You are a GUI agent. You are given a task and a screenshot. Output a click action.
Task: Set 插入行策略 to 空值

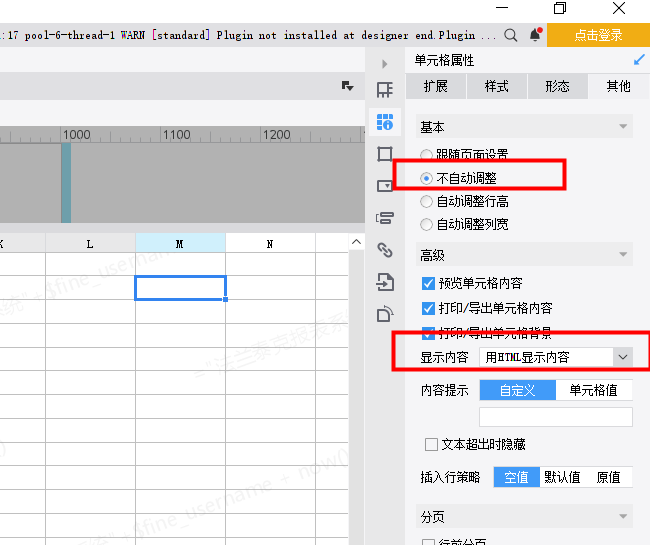tap(517, 477)
